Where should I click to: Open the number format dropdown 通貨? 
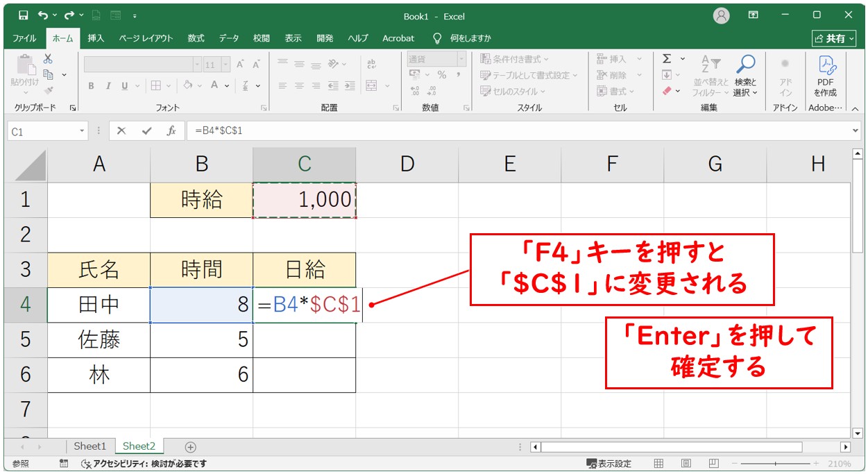[x=461, y=59]
